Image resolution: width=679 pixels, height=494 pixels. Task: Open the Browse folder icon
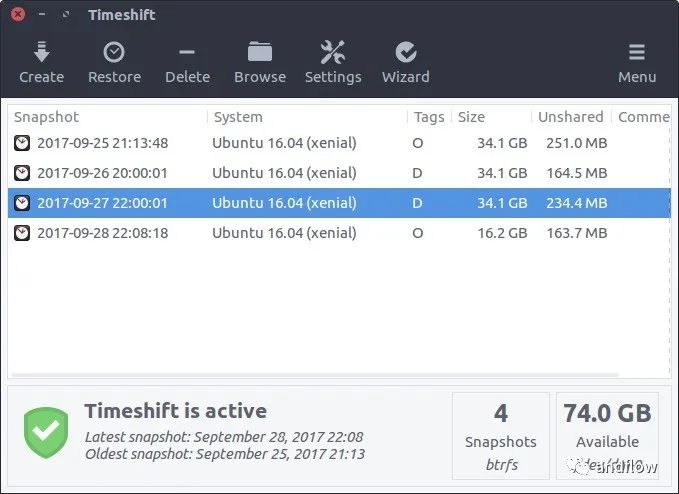[x=260, y=52]
